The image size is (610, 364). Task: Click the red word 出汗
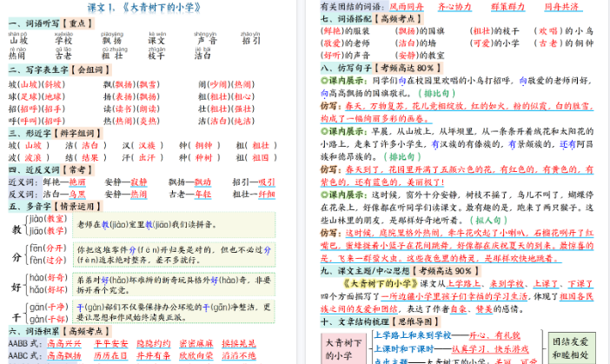[x=147, y=157]
